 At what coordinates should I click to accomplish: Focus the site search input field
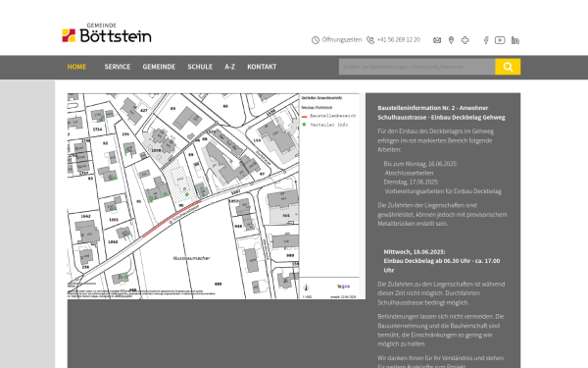(417, 67)
